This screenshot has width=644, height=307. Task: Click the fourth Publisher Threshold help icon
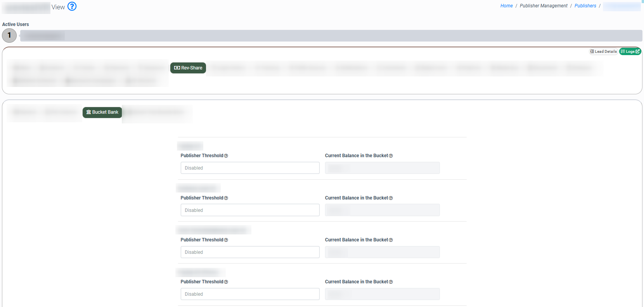pyautogui.click(x=226, y=282)
